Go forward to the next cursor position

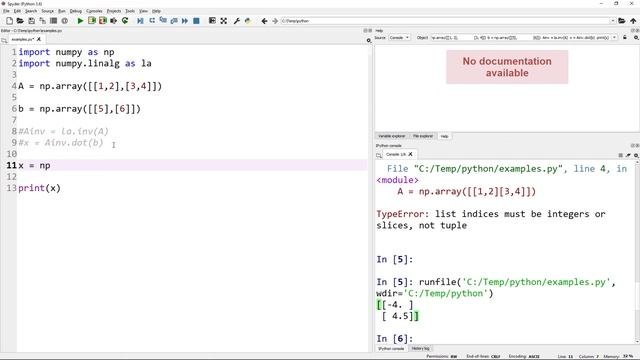click(275, 20)
